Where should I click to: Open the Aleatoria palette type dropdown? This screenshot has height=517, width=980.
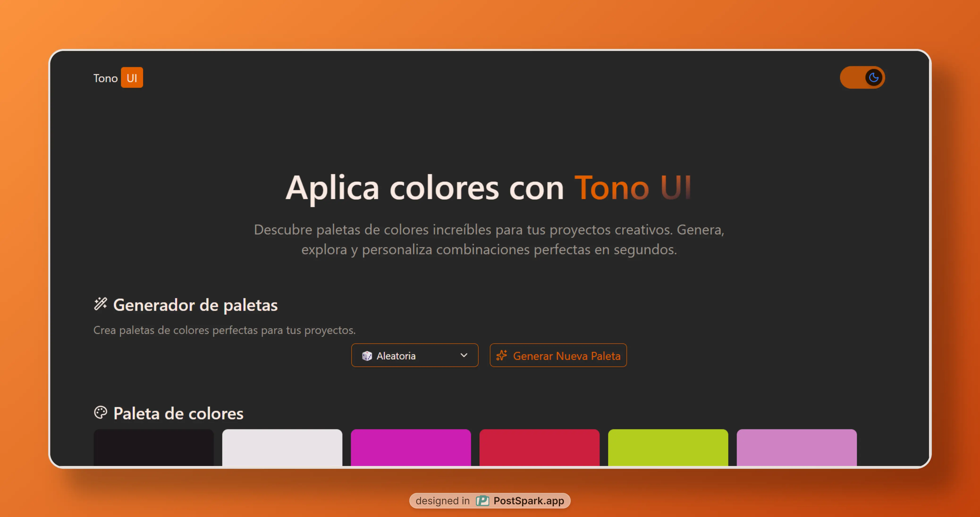click(415, 355)
